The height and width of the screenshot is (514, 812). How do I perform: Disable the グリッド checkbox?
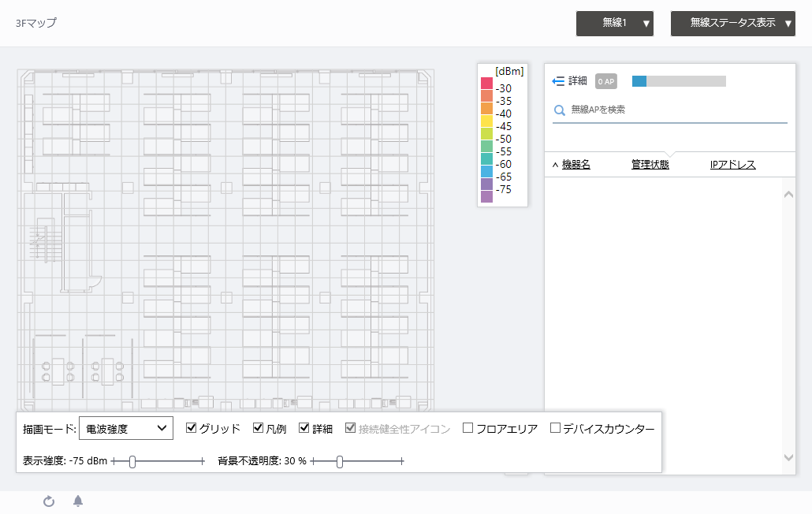[191, 428]
